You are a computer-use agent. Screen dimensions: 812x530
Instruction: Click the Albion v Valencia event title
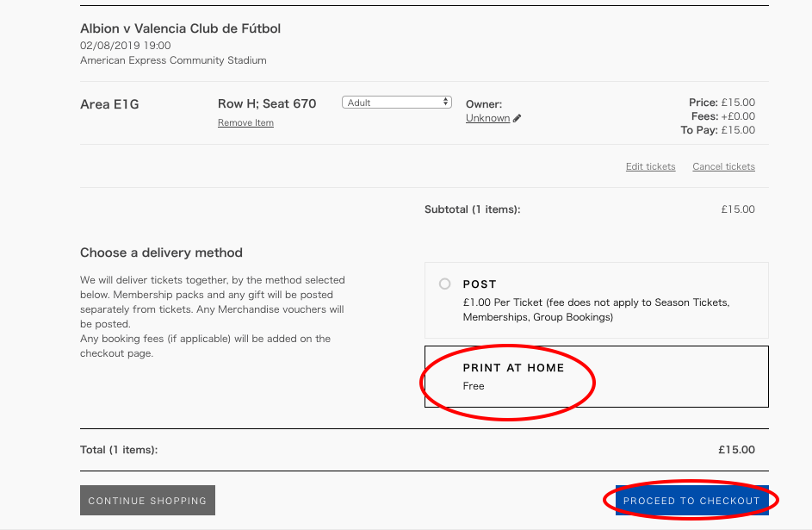coord(180,28)
